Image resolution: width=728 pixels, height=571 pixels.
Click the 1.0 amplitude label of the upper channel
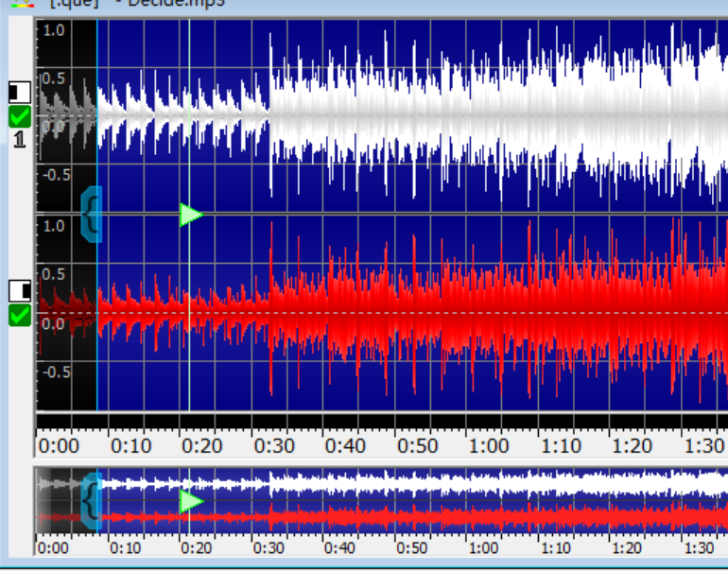click(x=54, y=30)
